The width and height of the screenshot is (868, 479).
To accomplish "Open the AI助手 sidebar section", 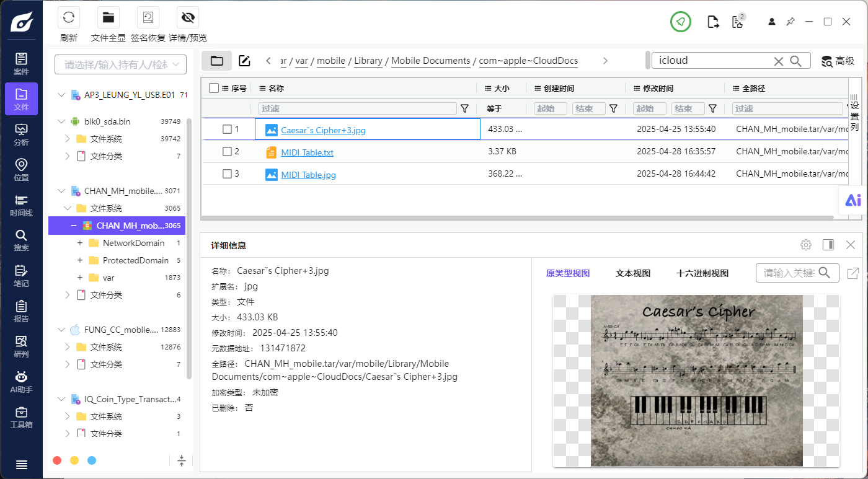I will (21, 382).
